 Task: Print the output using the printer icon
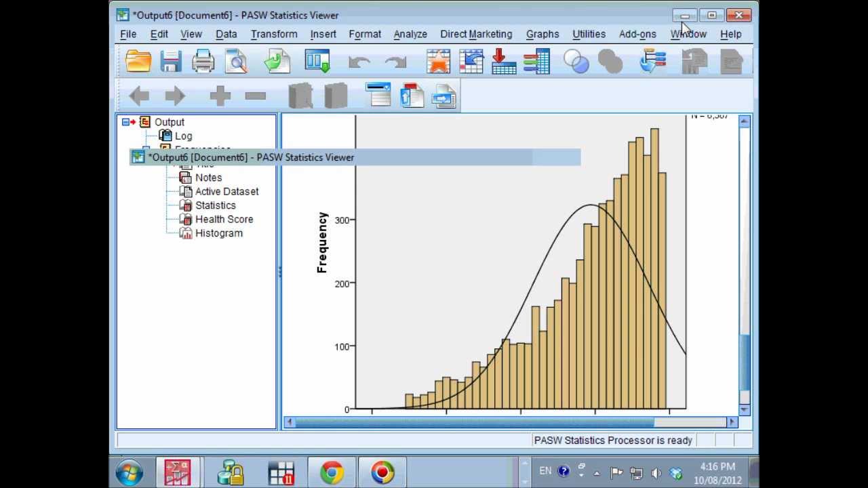click(x=203, y=62)
